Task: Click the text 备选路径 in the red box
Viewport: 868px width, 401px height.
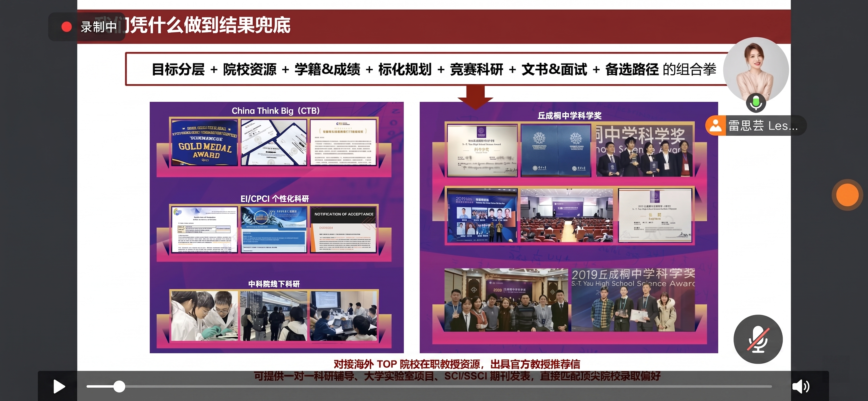Action: pos(632,69)
